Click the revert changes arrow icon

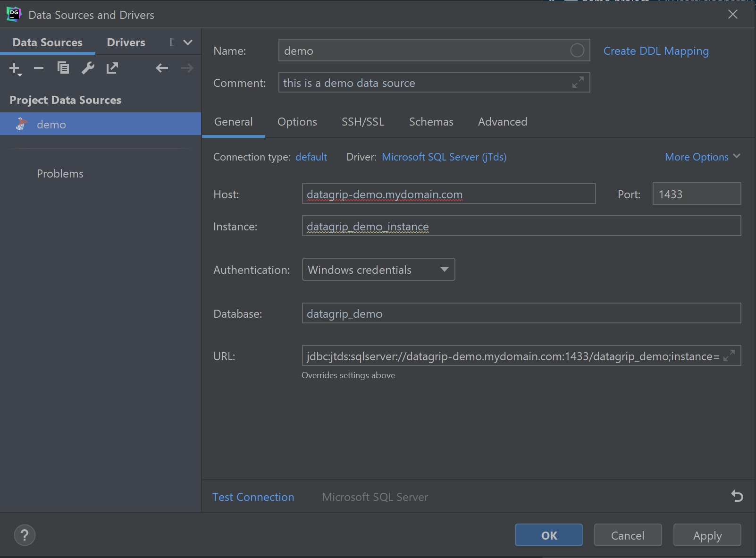[x=737, y=496]
